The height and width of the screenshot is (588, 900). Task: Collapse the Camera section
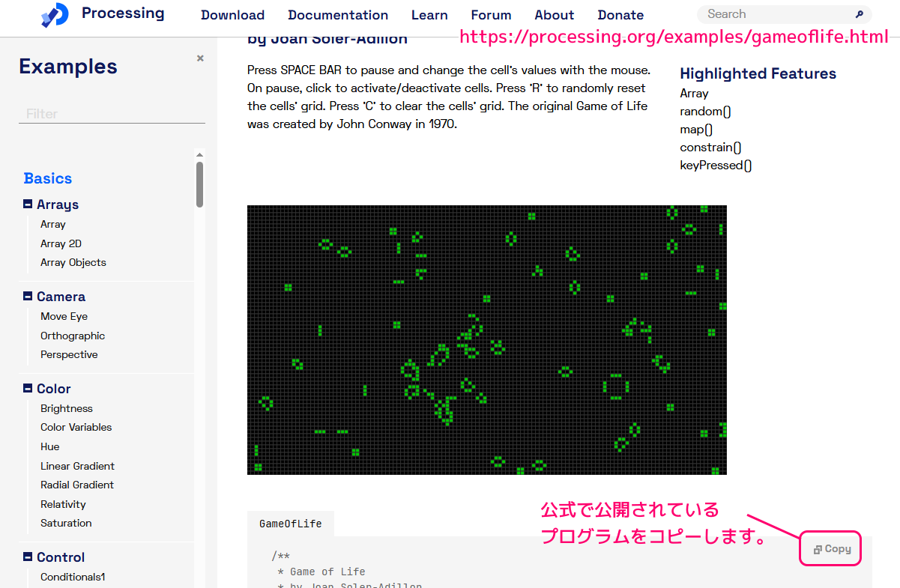click(27, 297)
